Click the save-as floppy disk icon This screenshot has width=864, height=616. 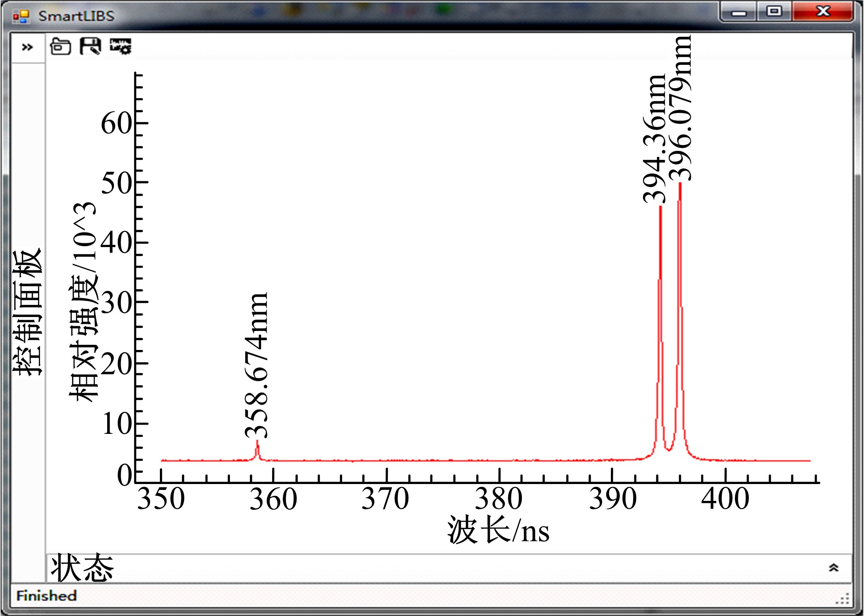point(90,46)
